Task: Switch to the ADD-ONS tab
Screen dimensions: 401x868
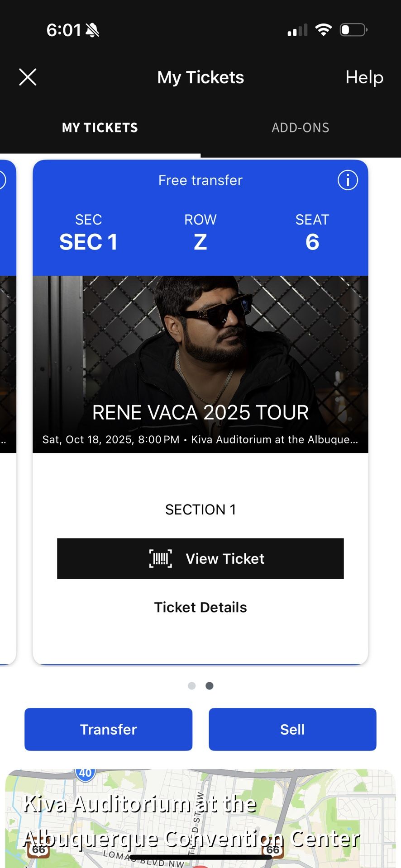Action: point(301,128)
